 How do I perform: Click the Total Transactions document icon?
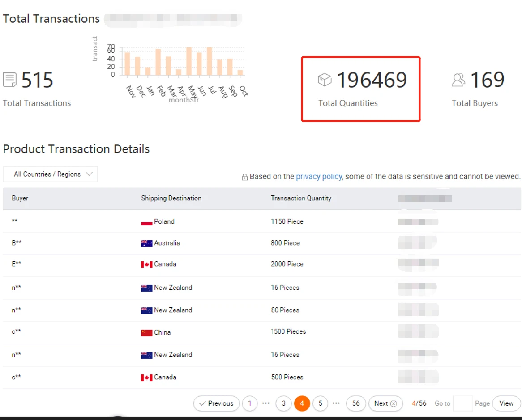[x=10, y=80]
